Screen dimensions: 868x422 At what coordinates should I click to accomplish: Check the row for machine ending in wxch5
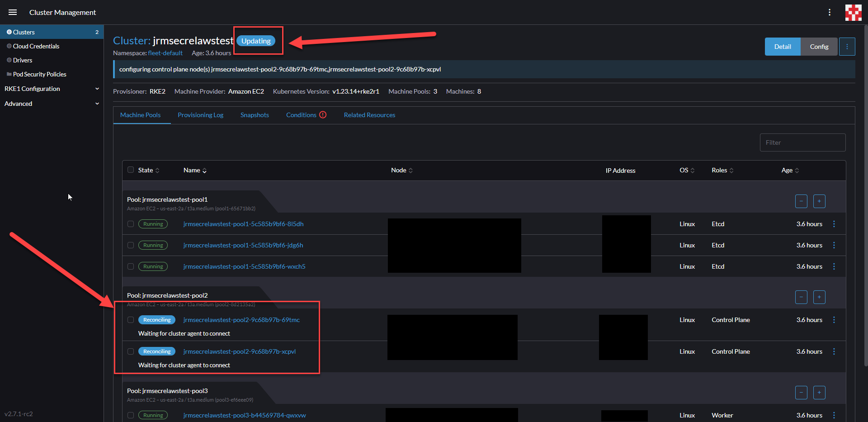point(131,266)
